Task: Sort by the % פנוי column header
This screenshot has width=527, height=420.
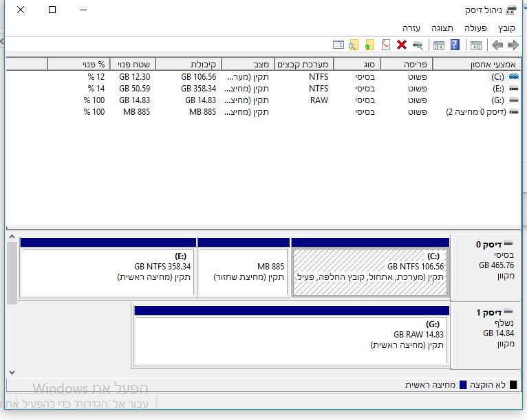Action: pos(78,64)
